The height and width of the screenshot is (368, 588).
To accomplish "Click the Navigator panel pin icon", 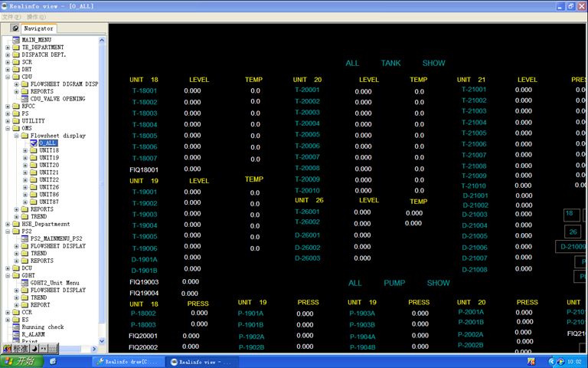I will click(15, 28).
